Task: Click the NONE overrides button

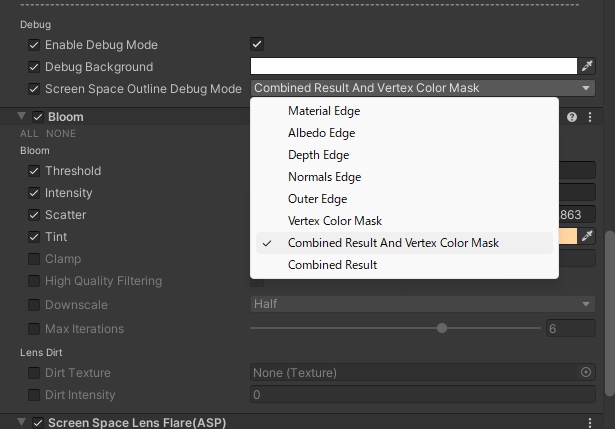Action: (x=61, y=134)
